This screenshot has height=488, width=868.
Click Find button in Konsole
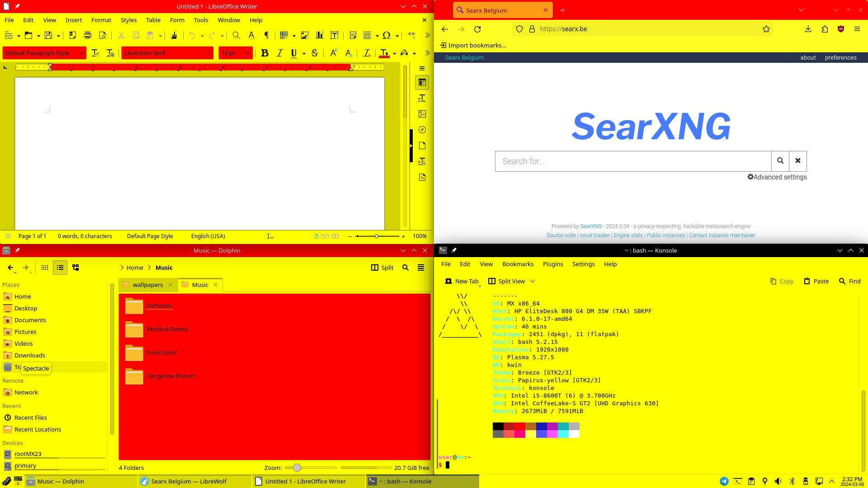849,281
